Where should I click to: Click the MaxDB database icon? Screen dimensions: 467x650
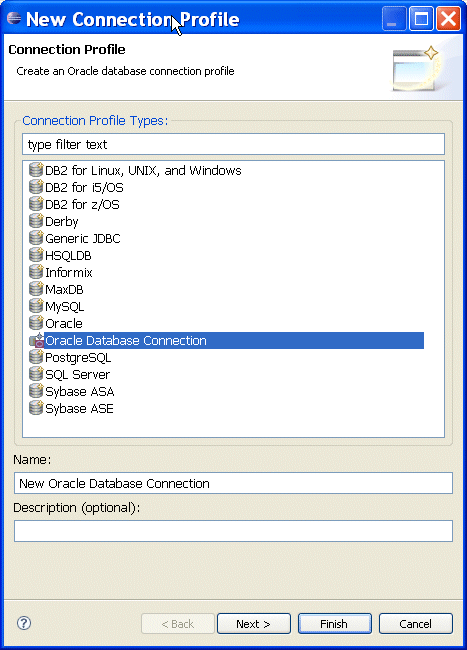[36, 289]
